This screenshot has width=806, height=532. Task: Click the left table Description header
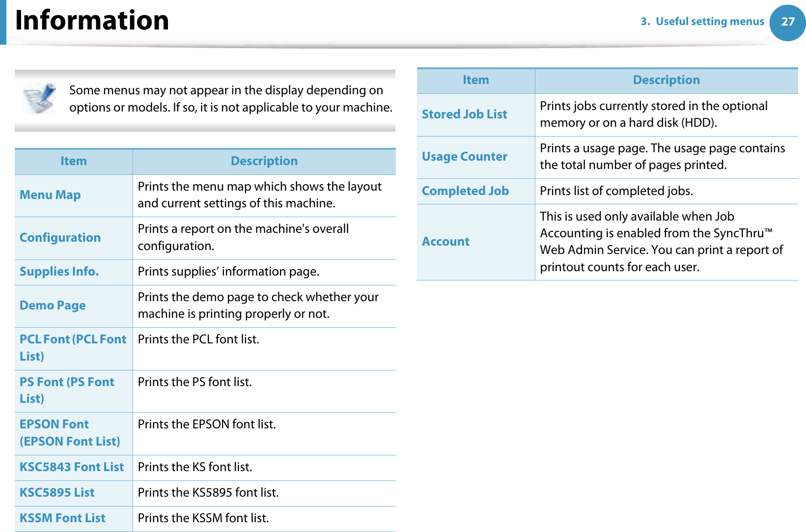264,161
